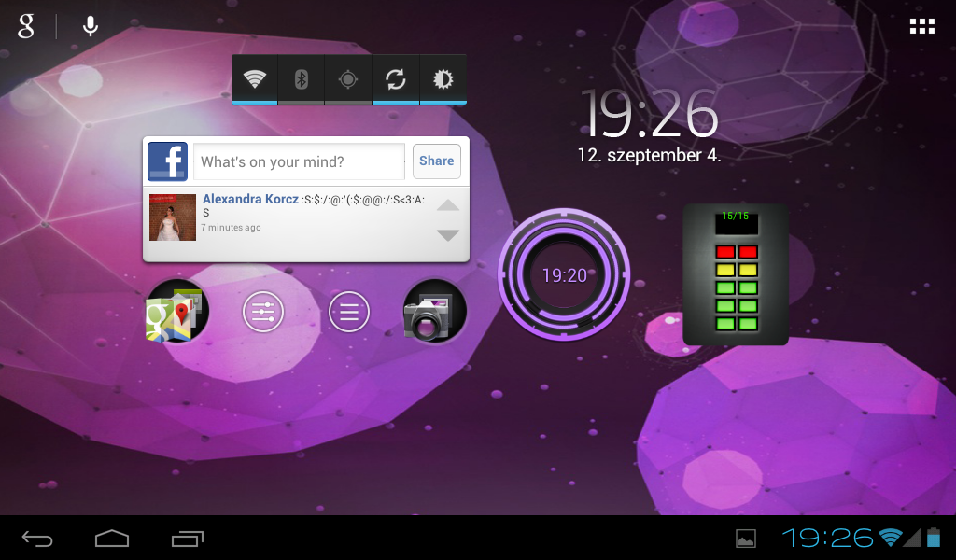Launch the Camera app
Viewport: 956px width, 560px height.
tap(435, 312)
